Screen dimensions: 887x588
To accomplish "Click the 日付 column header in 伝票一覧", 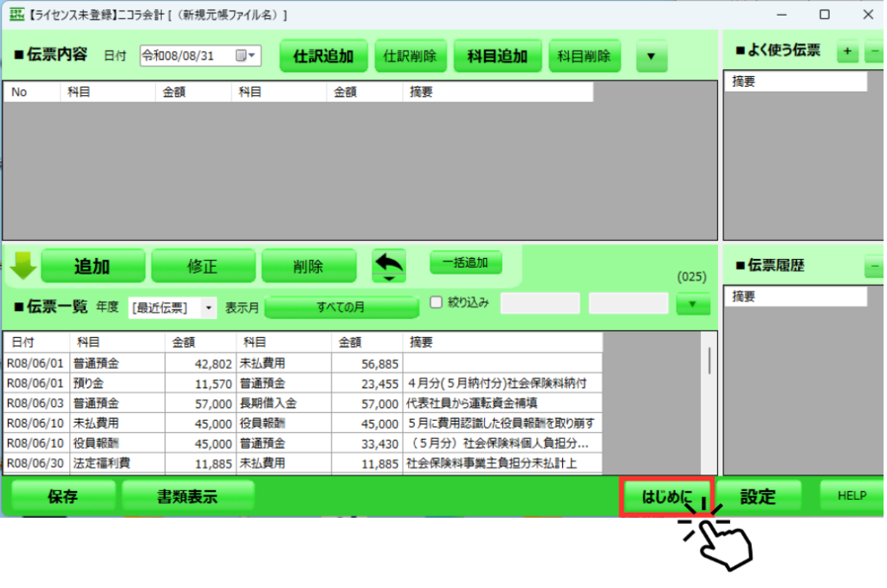I will pyautogui.click(x=37, y=342).
